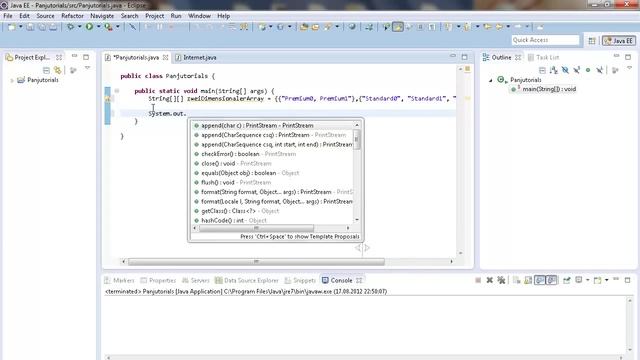Switch to the Snippets tab
The image size is (640, 360).
[300, 280]
